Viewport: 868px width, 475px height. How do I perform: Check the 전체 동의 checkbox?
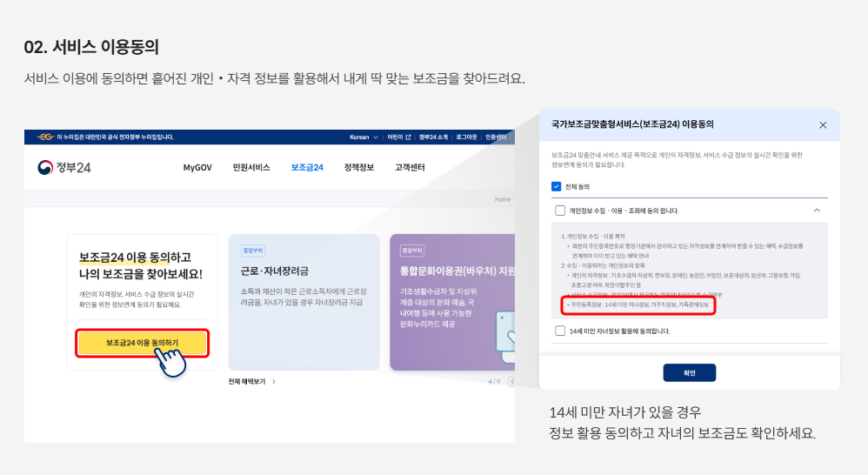point(557,186)
